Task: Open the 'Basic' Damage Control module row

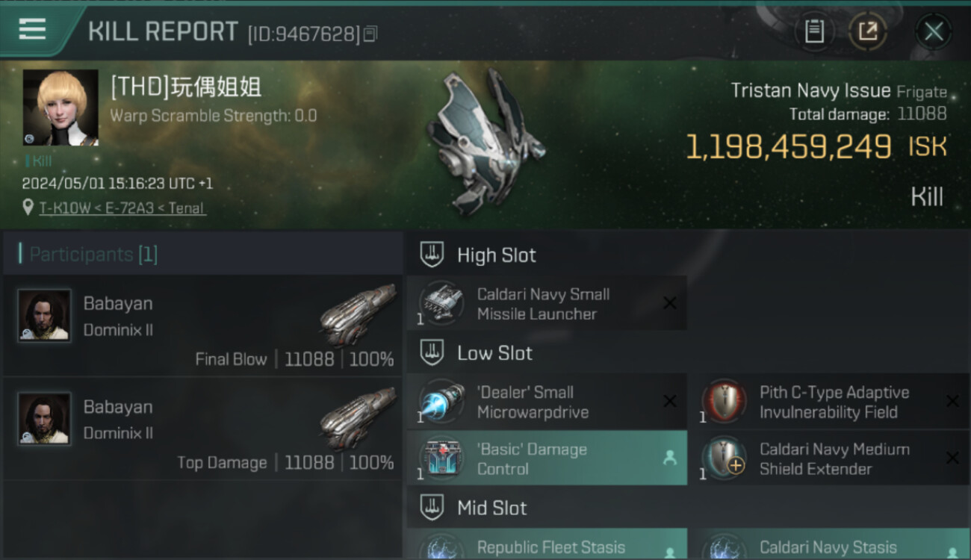Action: pyautogui.click(x=547, y=458)
